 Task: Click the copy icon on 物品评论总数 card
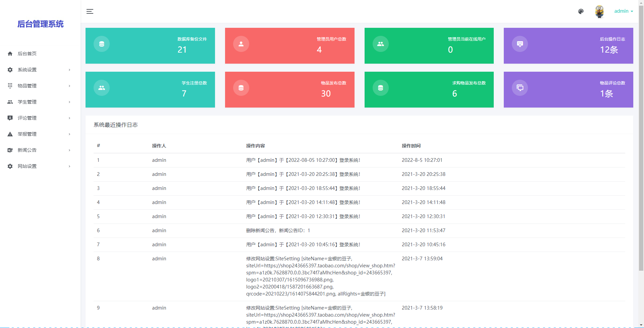520,87
